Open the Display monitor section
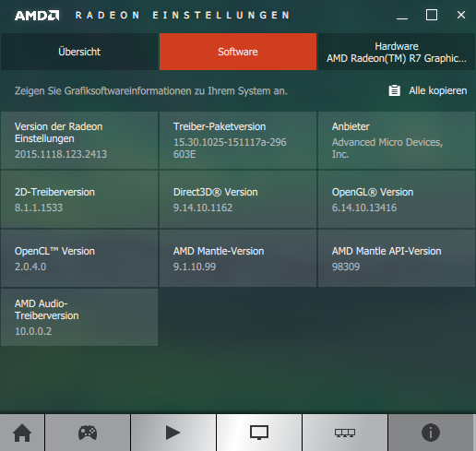 click(x=259, y=433)
